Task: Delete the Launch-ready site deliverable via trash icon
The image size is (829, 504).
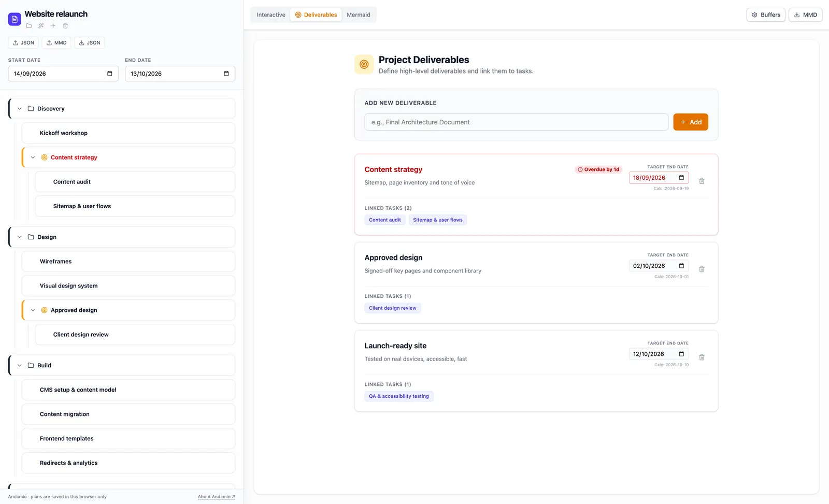Action: pyautogui.click(x=702, y=357)
